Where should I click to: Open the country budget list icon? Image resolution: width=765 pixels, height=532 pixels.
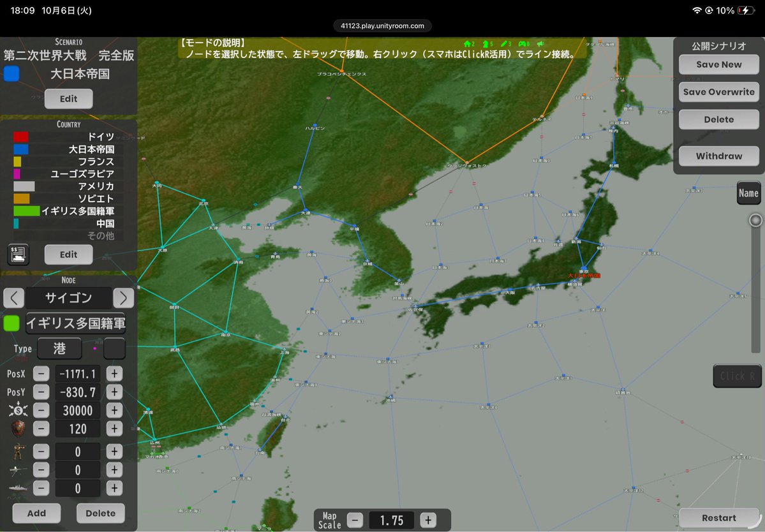(19, 255)
